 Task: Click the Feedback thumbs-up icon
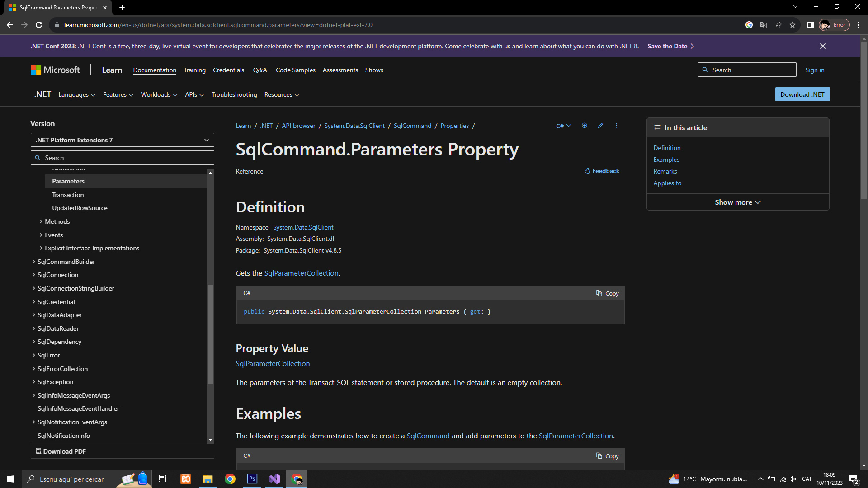pos(587,171)
